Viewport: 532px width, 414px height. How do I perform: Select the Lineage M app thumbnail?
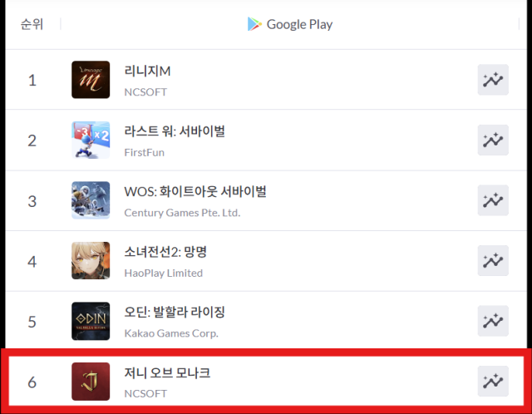[x=91, y=80]
